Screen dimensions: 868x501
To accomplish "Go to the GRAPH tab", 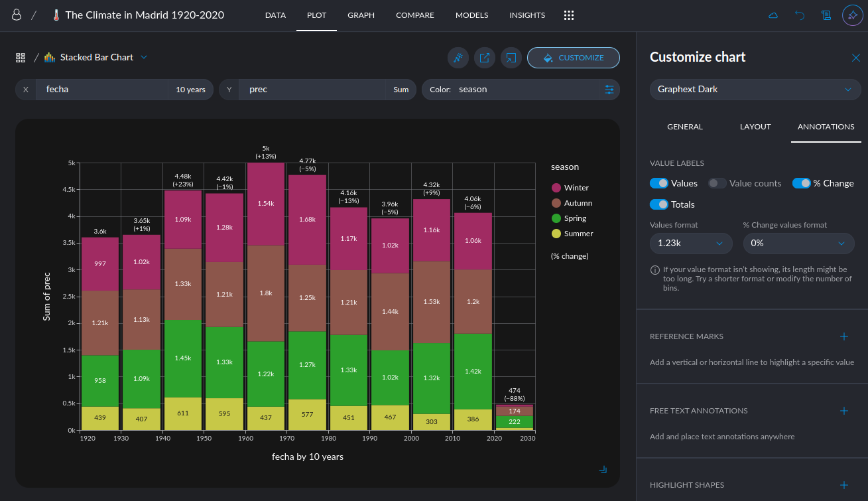I will point(361,15).
